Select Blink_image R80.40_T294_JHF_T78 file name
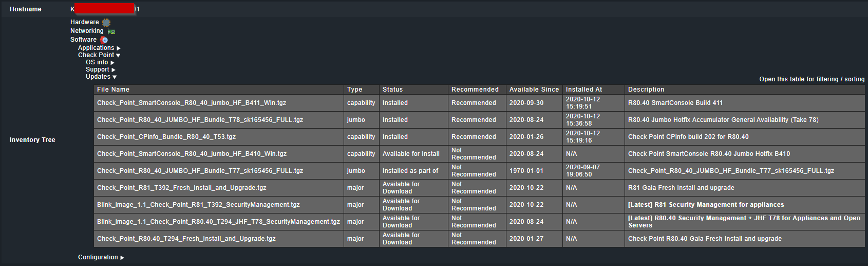Image resolution: width=868 pixels, height=266 pixels. (x=218, y=222)
